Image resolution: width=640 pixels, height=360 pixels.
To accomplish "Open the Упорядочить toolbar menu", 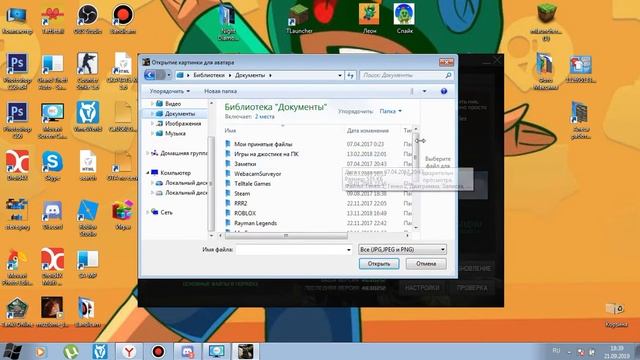I will pos(169,91).
